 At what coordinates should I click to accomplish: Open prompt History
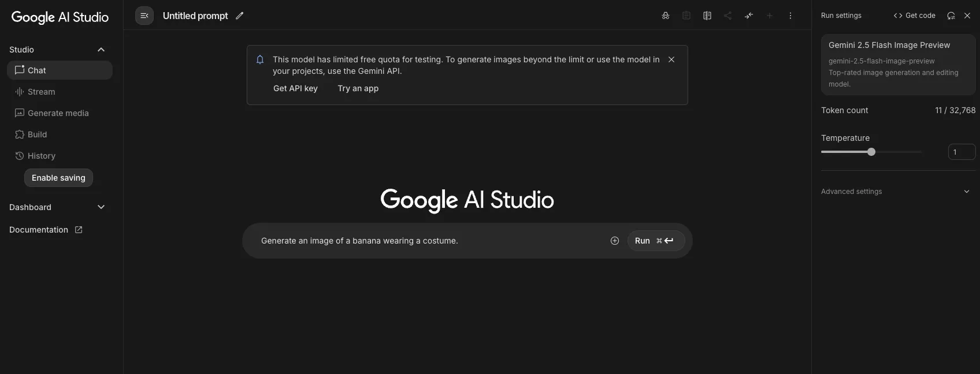coord(60,156)
